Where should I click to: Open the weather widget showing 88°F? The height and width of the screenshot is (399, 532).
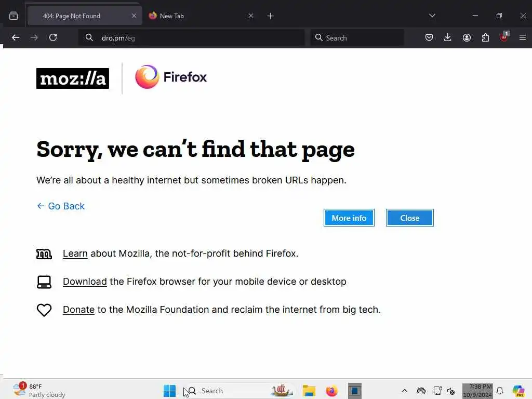point(38,390)
